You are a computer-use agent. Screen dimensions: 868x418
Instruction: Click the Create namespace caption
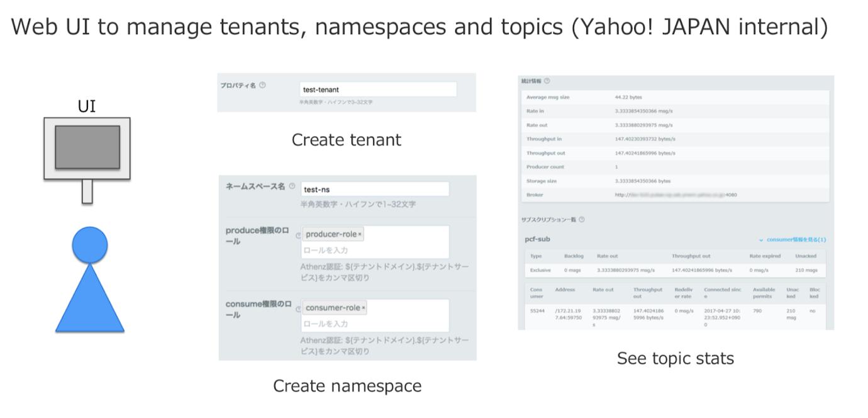(x=347, y=385)
